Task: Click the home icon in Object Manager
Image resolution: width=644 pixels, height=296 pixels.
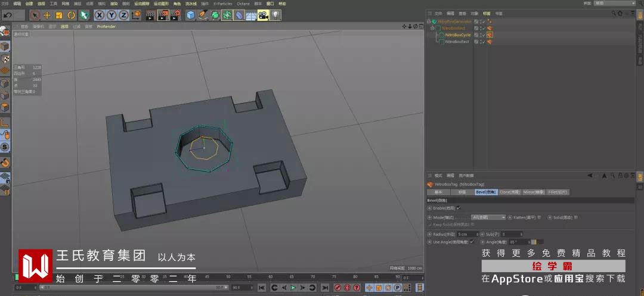Action: 620,13
